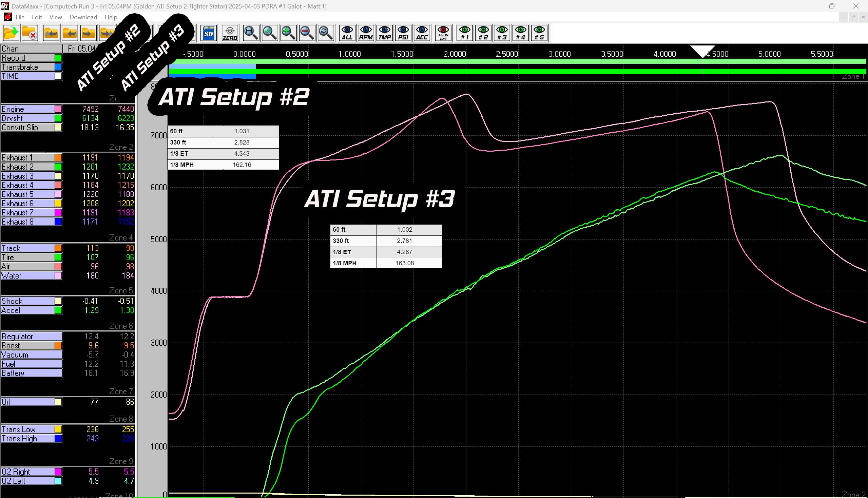Click the Convrtr Slip value 18.13
This screenshot has height=498, width=868.
pyautogui.click(x=89, y=128)
